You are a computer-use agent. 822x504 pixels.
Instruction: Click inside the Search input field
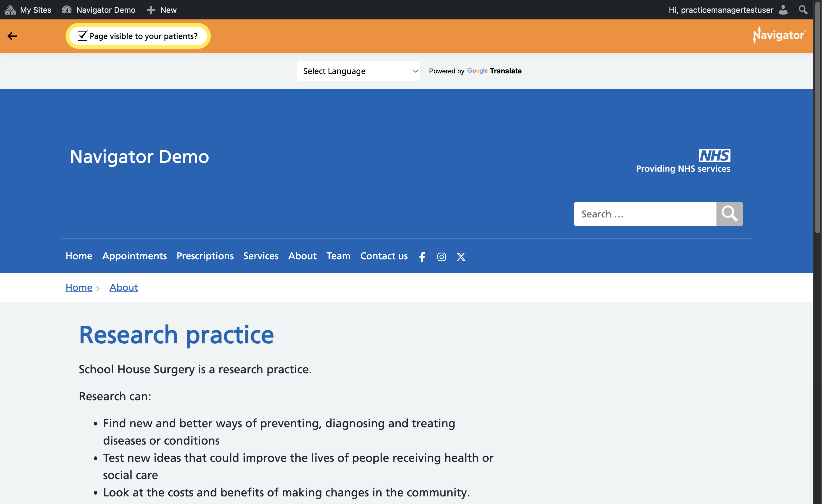click(645, 214)
